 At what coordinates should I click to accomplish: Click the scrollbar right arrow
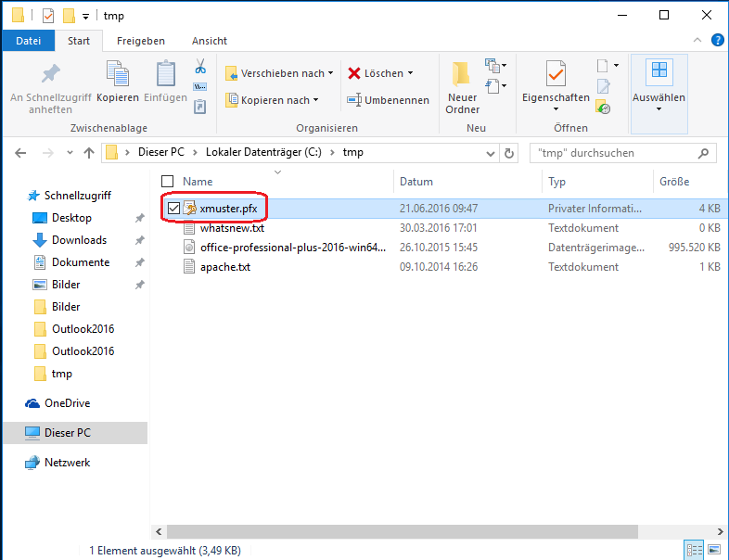pyautogui.click(x=720, y=531)
